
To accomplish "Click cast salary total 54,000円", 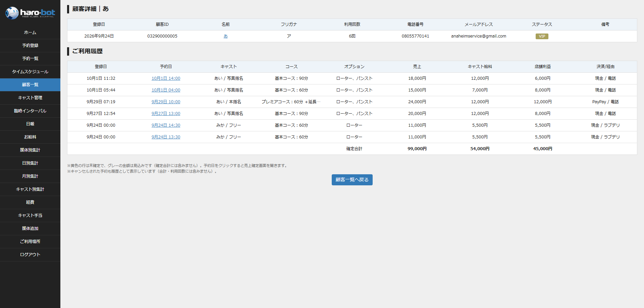I will click(480, 149).
